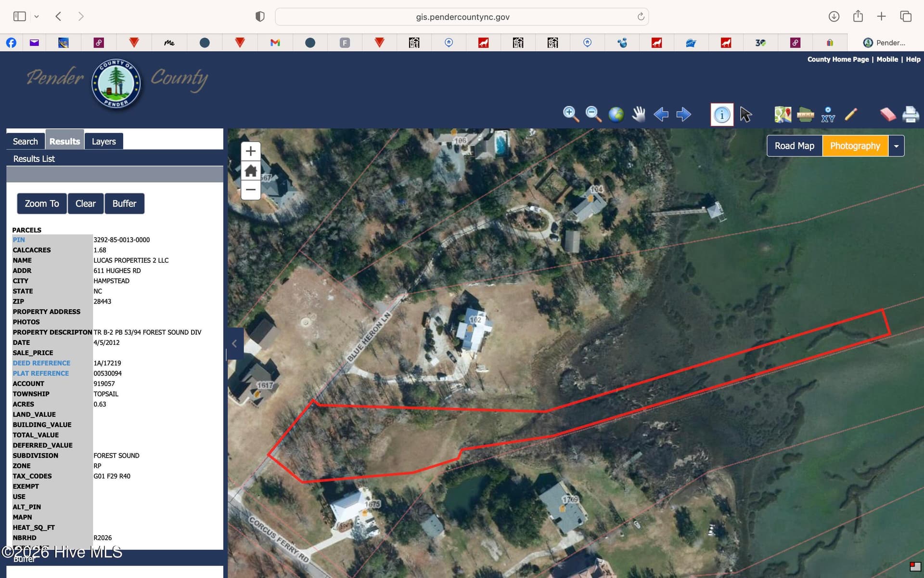Switch basemap to Road Map
The height and width of the screenshot is (578, 924).
[x=795, y=146]
